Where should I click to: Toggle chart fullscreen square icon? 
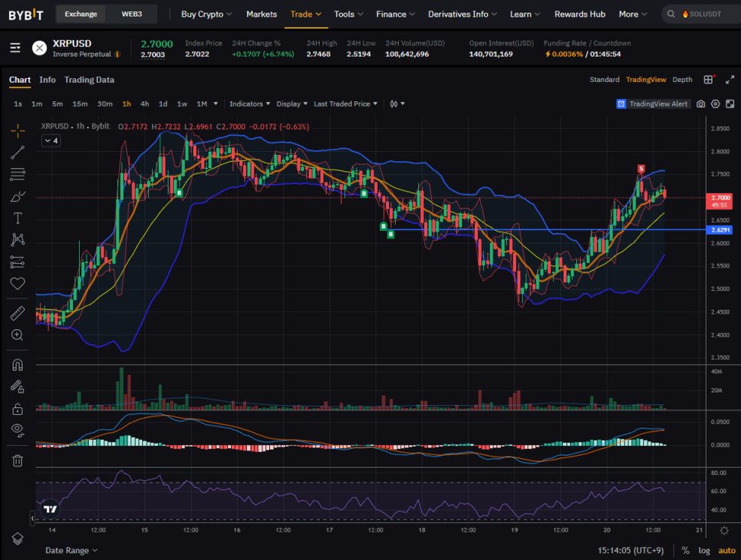pyautogui.click(x=730, y=104)
